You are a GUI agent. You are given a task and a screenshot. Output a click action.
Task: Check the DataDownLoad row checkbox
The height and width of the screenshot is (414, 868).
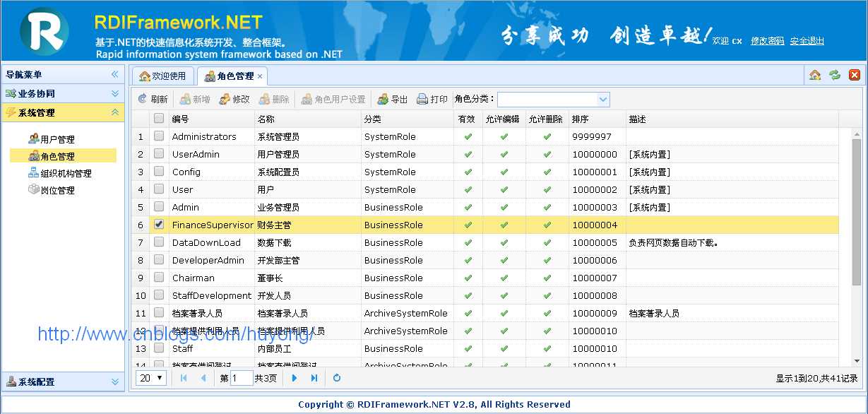point(159,242)
